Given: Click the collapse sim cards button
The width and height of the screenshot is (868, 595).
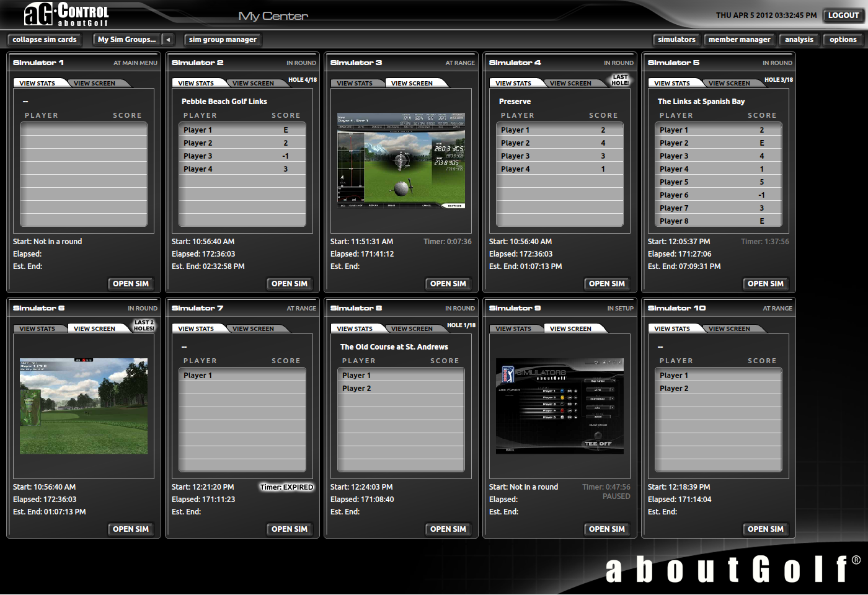Looking at the screenshot, I should point(45,40).
